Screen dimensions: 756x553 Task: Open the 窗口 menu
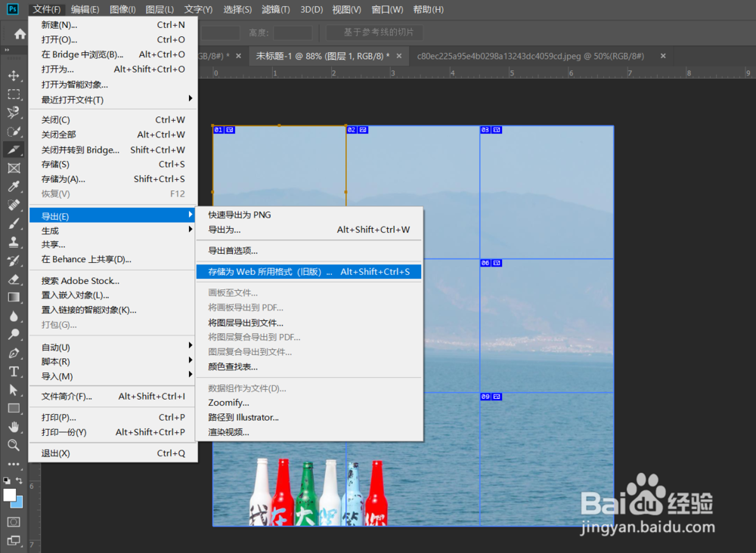(x=386, y=9)
